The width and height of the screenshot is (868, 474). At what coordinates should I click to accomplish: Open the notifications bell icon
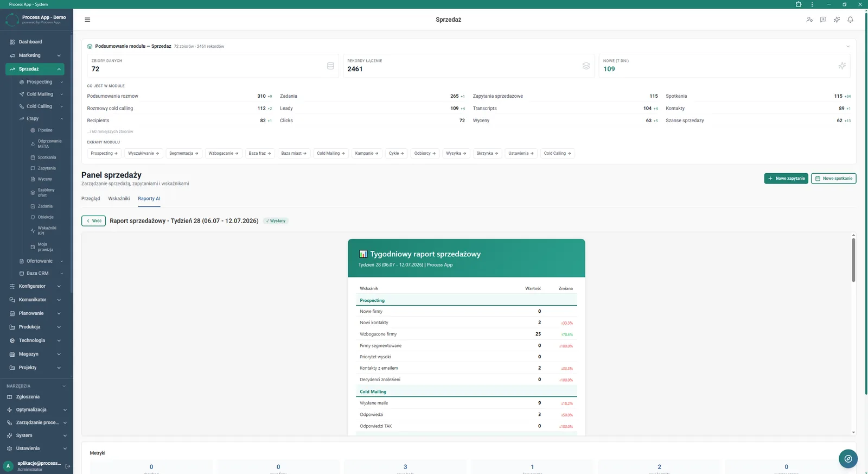850,20
